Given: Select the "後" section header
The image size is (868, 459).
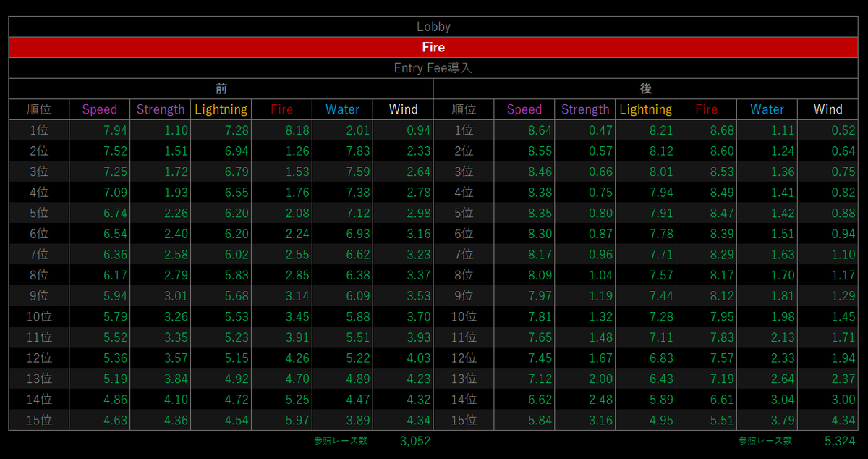Looking at the screenshot, I should tap(646, 89).
